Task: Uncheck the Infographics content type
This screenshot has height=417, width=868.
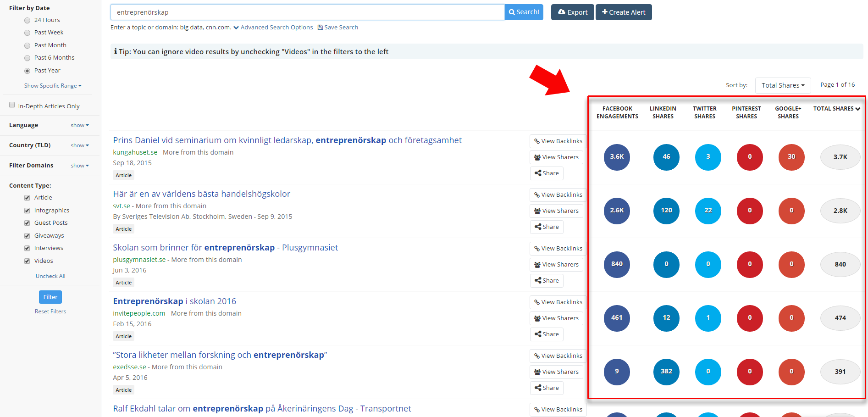Action: click(27, 211)
